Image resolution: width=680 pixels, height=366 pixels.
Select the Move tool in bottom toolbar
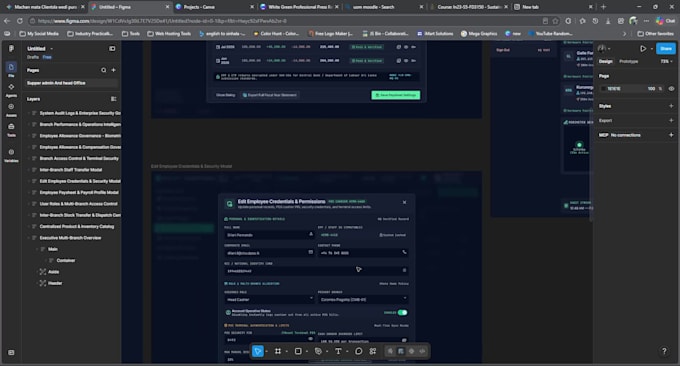(258, 351)
